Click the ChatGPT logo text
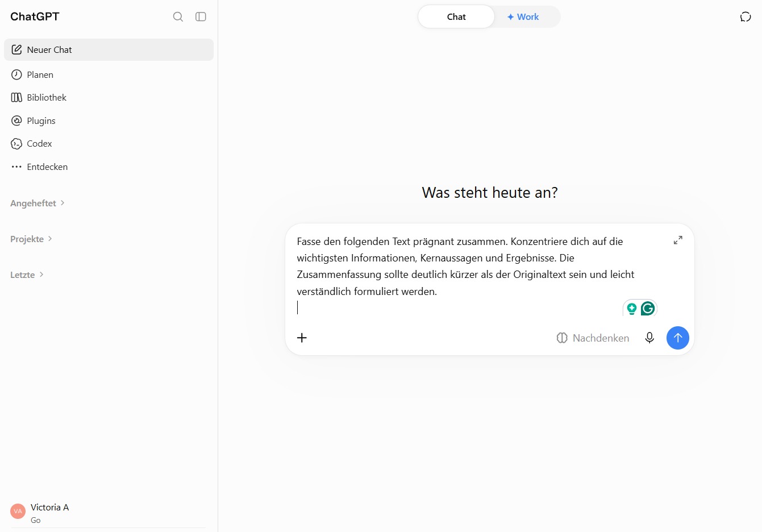Viewport: 762px width, 532px height. (35, 16)
